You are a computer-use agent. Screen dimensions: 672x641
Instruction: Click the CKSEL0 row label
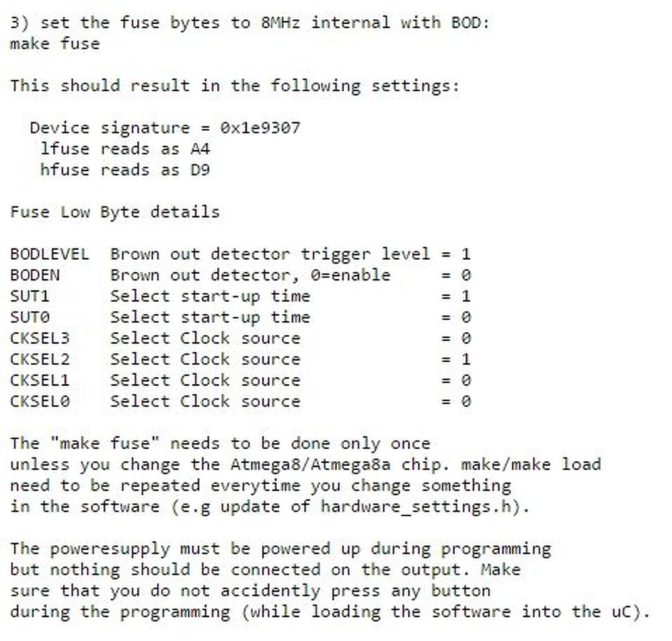39,401
